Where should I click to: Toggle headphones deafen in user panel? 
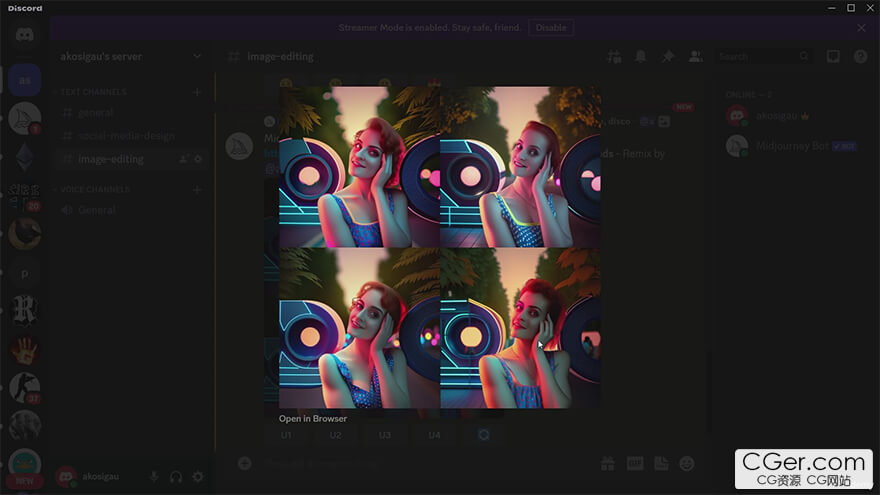(x=176, y=476)
